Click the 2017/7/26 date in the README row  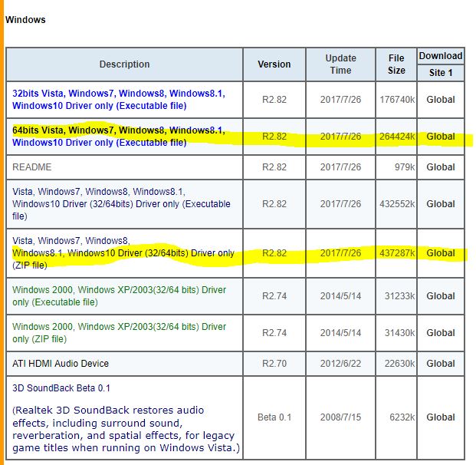pos(340,167)
